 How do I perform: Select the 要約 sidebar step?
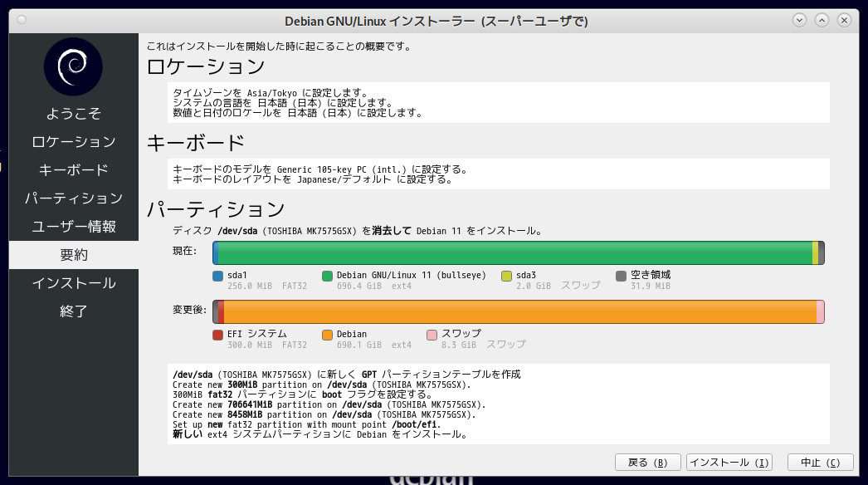74,255
